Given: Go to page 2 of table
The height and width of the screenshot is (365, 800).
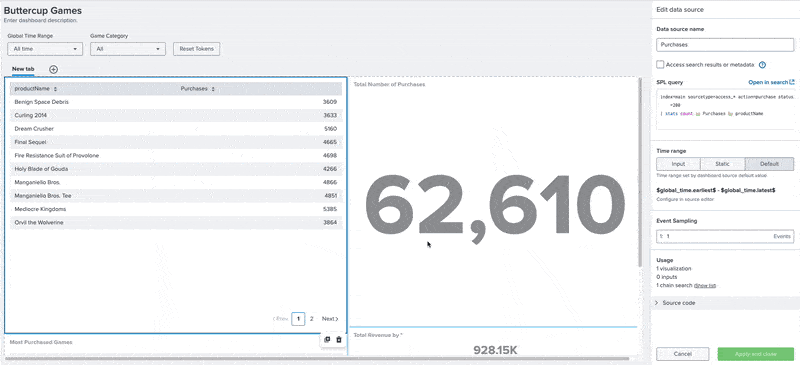Looking at the screenshot, I should click(311, 319).
